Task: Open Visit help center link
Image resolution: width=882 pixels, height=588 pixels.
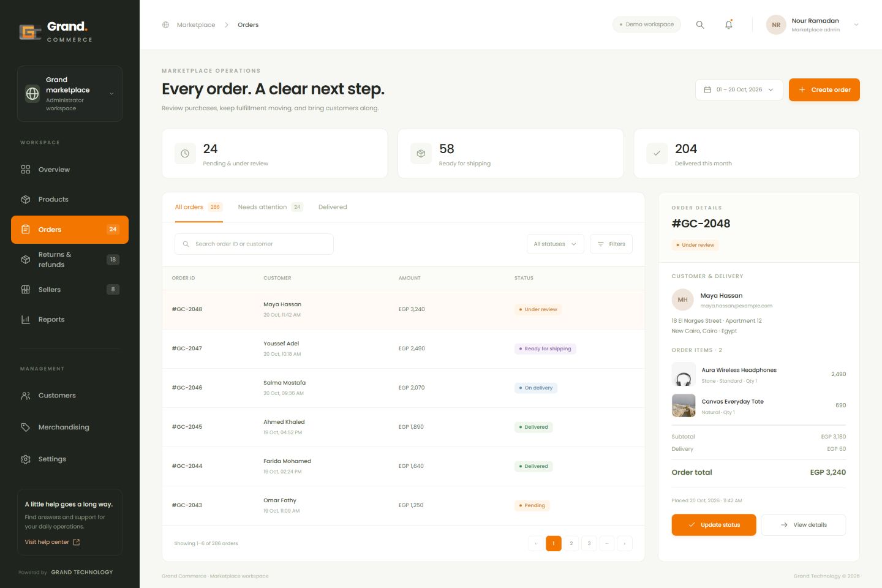Action: pyautogui.click(x=52, y=542)
